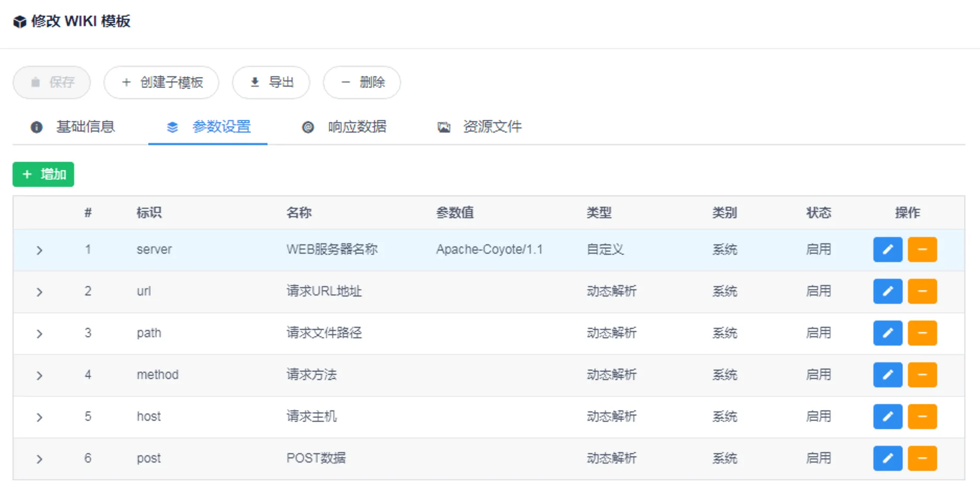Edit the server parameter row
980x497 pixels.
pos(888,250)
